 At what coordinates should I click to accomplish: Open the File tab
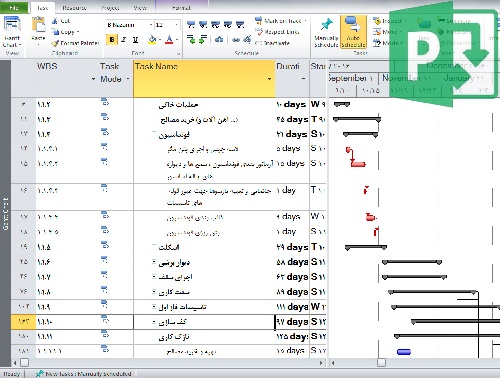coord(14,7)
